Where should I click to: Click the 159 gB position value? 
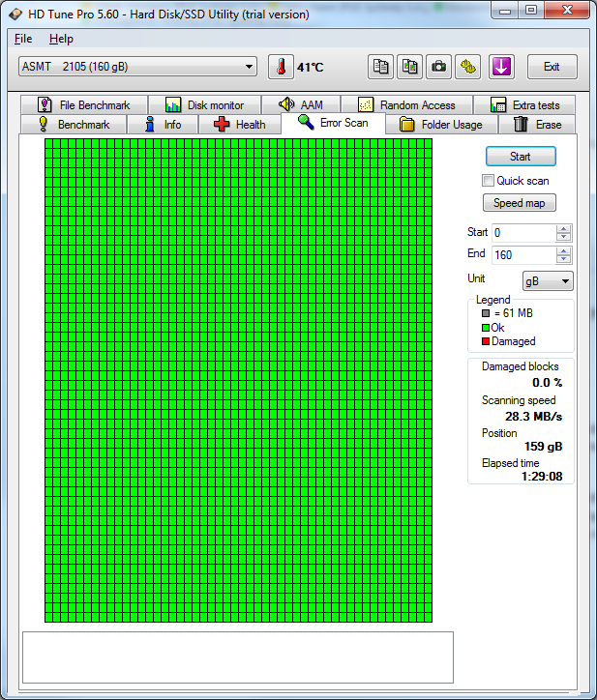(543, 447)
